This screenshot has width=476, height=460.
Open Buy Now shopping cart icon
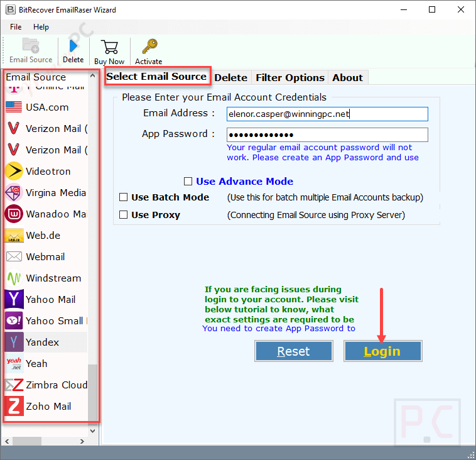tap(109, 47)
